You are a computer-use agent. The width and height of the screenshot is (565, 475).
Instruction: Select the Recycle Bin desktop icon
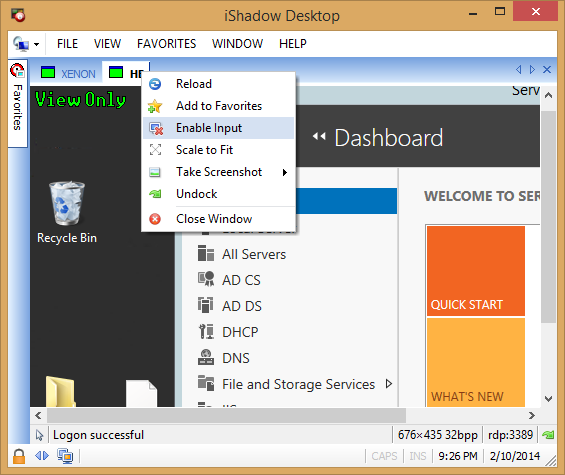click(67, 212)
